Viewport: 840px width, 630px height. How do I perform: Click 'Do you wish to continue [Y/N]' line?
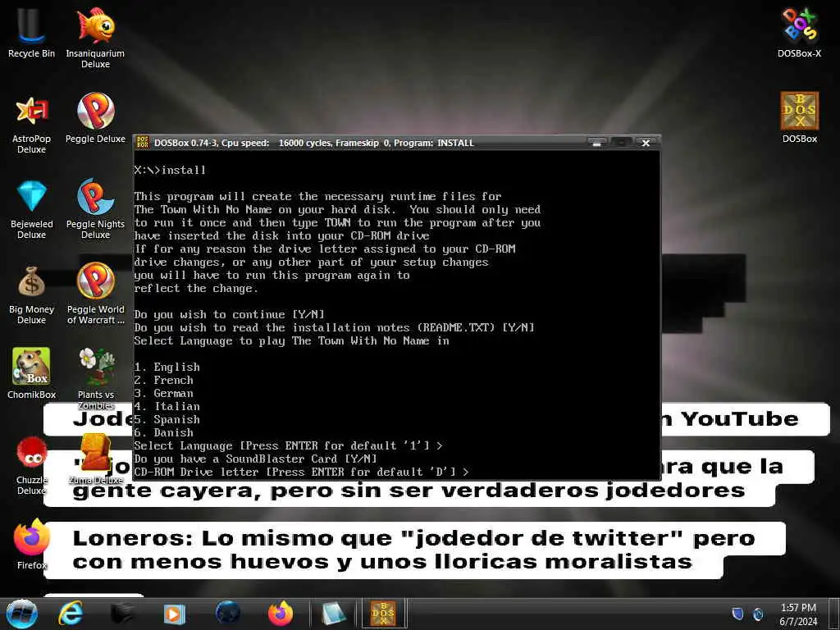point(230,314)
